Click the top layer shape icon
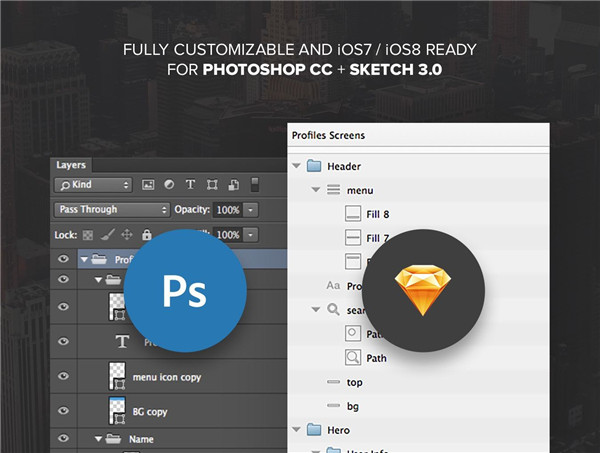 tap(333, 381)
